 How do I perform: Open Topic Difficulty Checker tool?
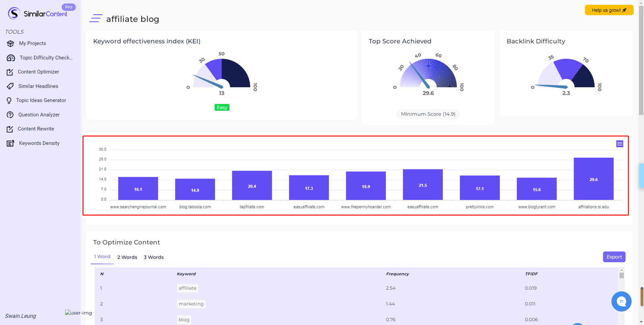(x=46, y=58)
